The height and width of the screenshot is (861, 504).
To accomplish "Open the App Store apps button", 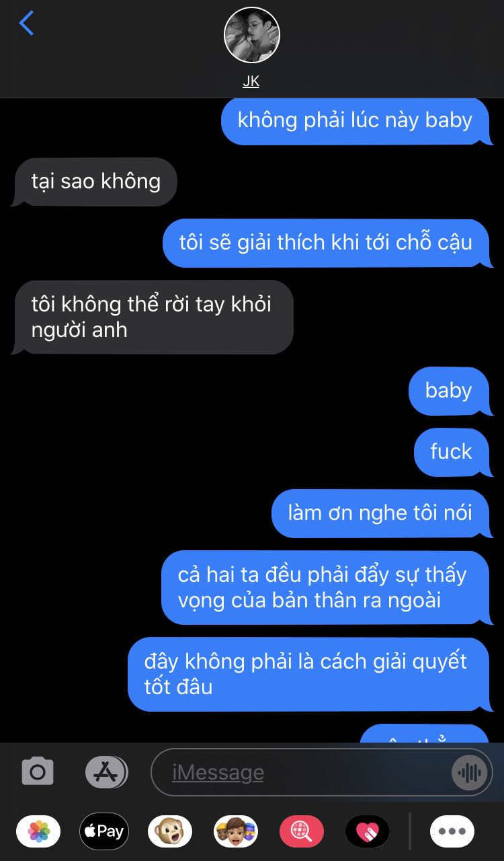I will 106,772.
